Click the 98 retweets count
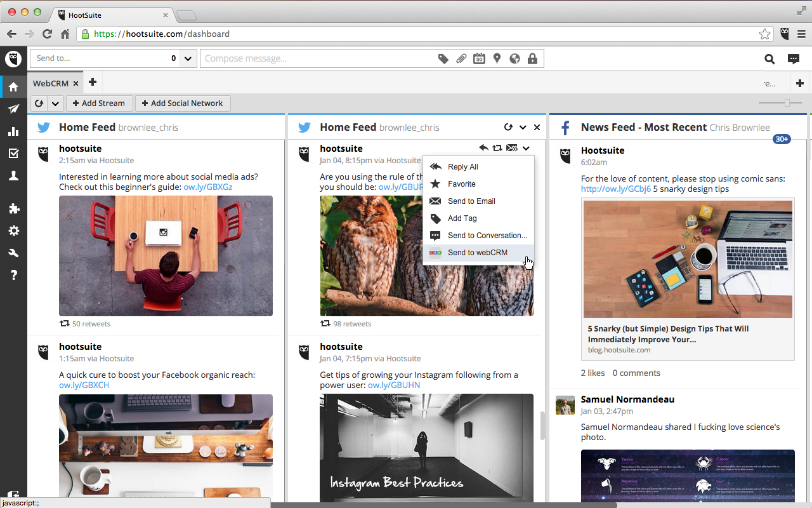The width and height of the screenshot is (812, 508). point(352,324)
